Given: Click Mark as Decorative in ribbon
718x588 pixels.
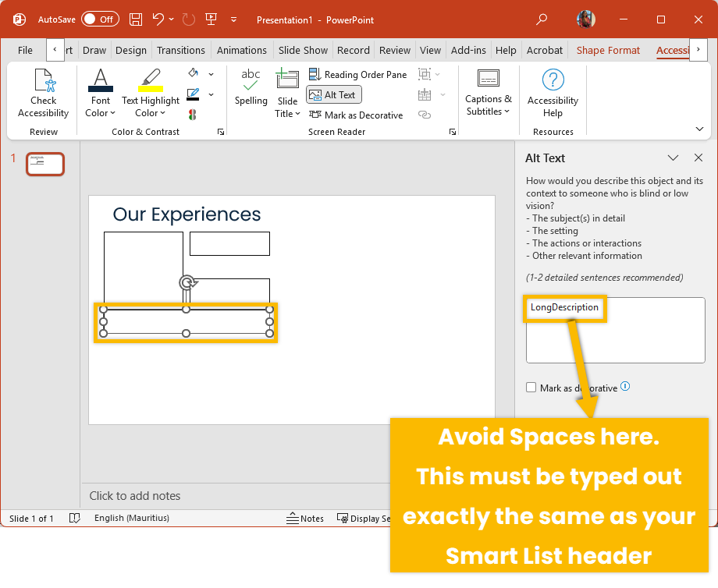Looking at the screenshot, I should click(356, 115).
